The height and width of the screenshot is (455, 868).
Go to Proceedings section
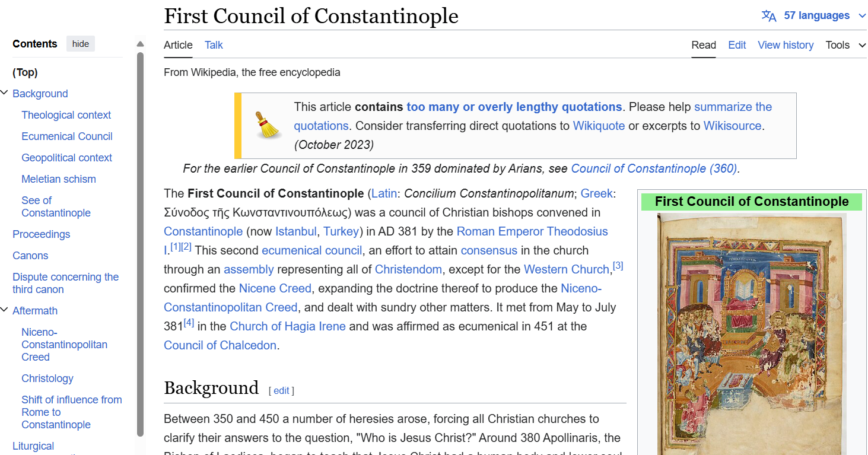(x=42, y=234)
